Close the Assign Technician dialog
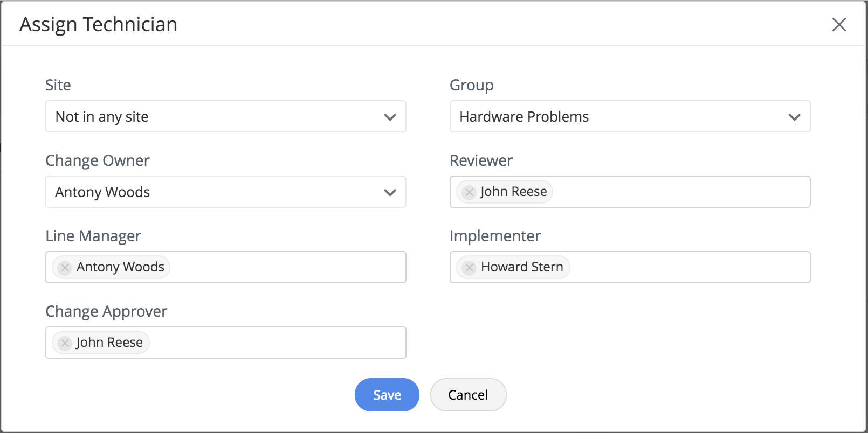The width and height of the screenshot is (868, 433). click(x=839, y=24)
